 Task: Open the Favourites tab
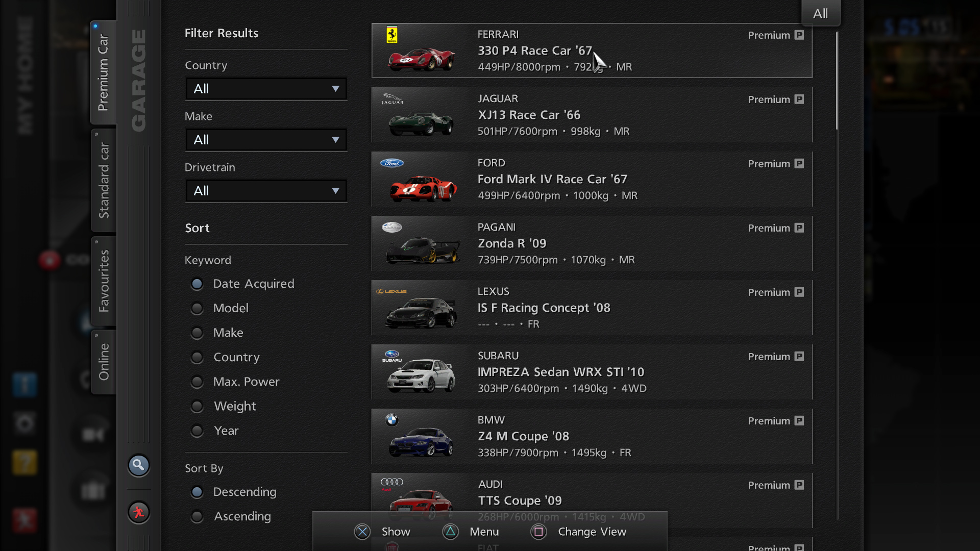pos(104,281)
